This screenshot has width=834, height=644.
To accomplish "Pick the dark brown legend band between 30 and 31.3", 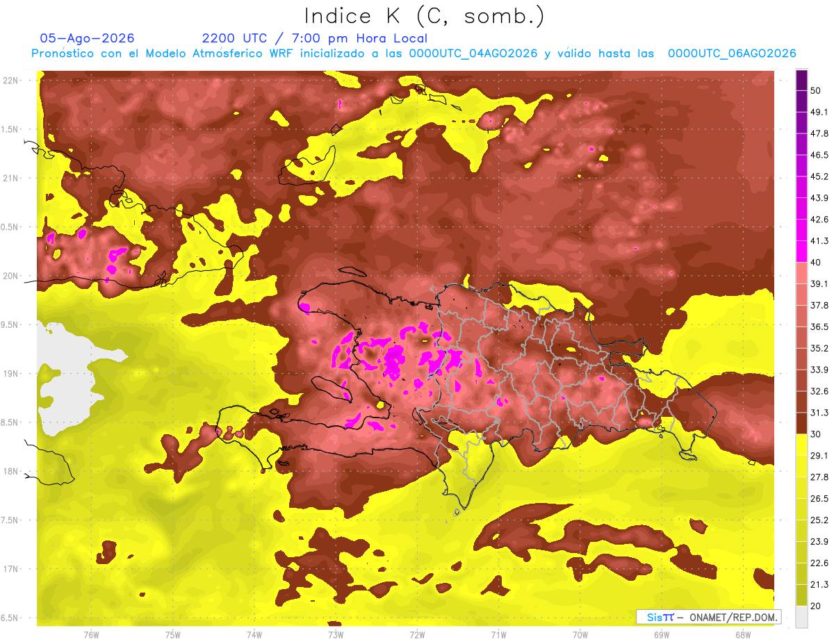I will click(x=801, y=423).
